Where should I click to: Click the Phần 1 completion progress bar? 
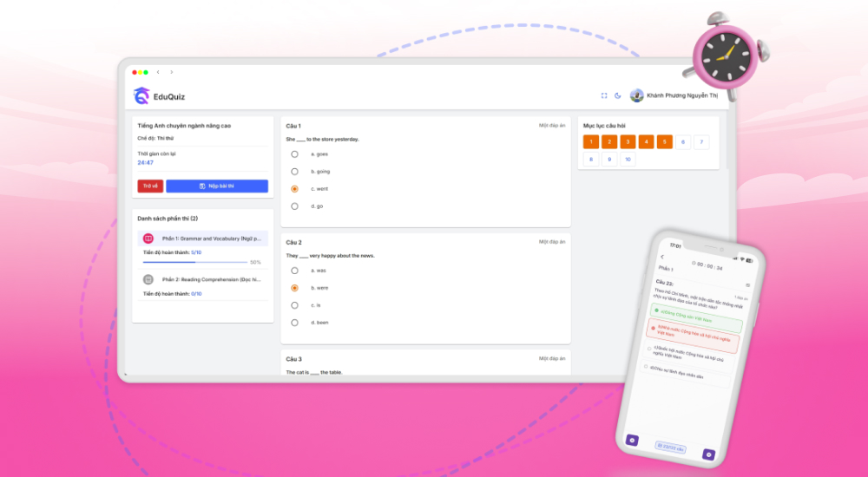(195, 261)
